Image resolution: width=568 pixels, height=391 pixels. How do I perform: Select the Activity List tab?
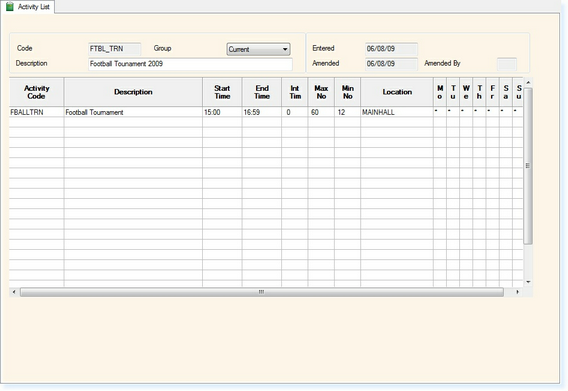(28, 7)
